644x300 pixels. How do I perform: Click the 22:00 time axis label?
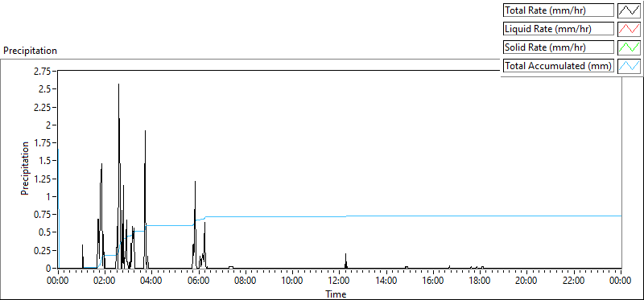tap(573, 282)
